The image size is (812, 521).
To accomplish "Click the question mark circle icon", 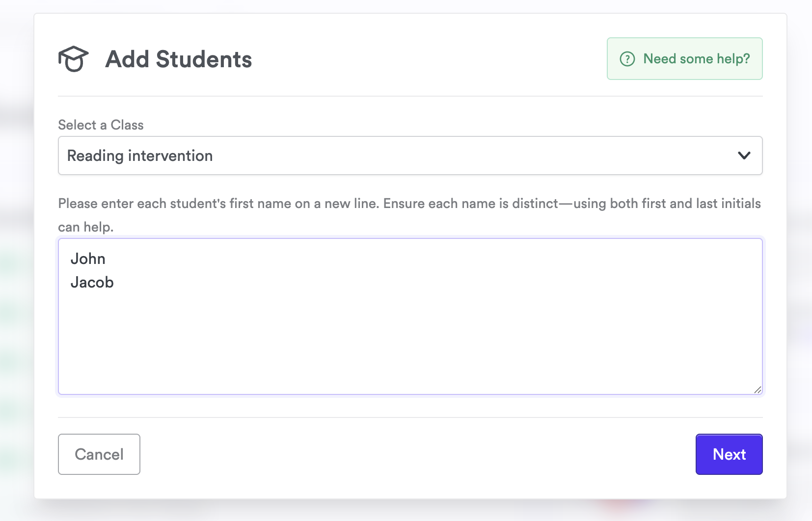I will tap(627, 59).
